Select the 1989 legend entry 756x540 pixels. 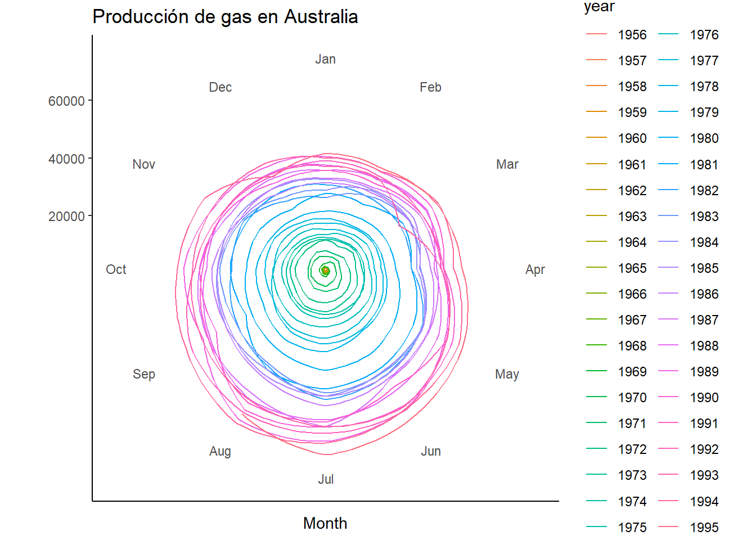click(688, 372)
